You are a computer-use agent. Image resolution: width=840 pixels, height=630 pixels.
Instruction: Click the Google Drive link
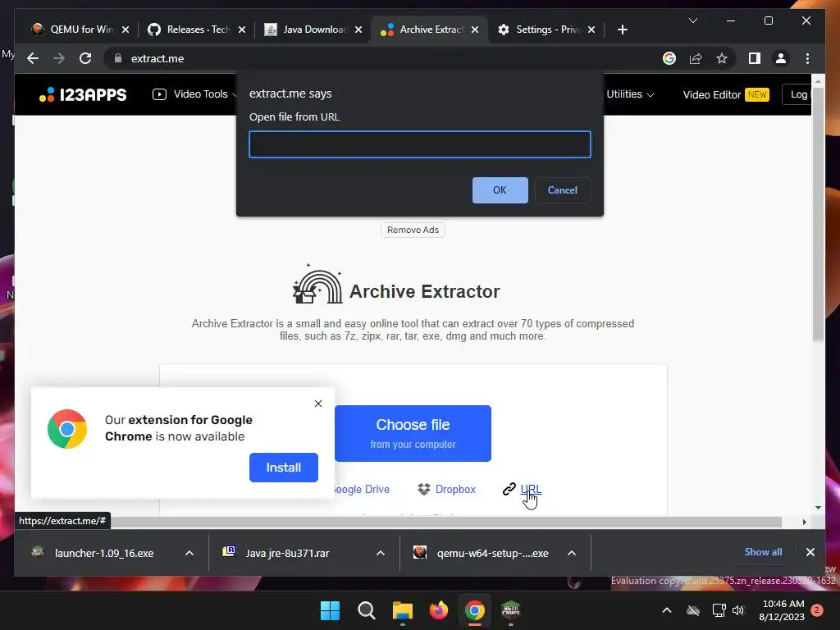[361, 489]
